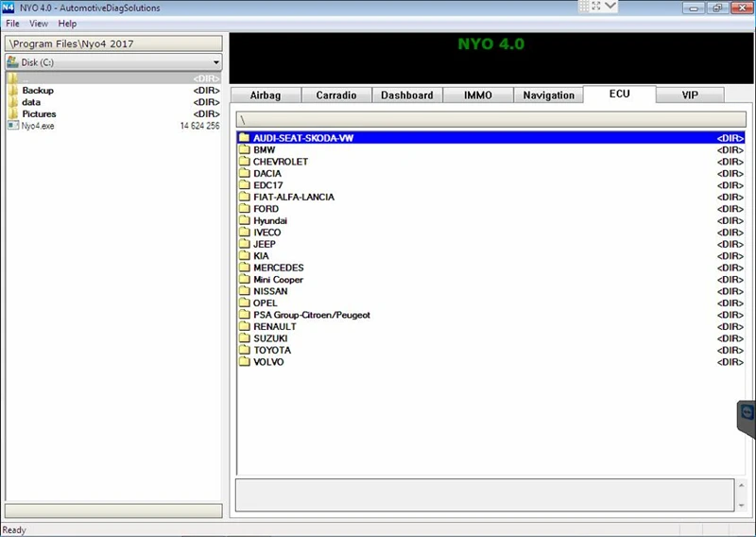Click the data folder icon
Image resolution: width=756 pixels, height=537 pixels.
[x=13, y=102]
